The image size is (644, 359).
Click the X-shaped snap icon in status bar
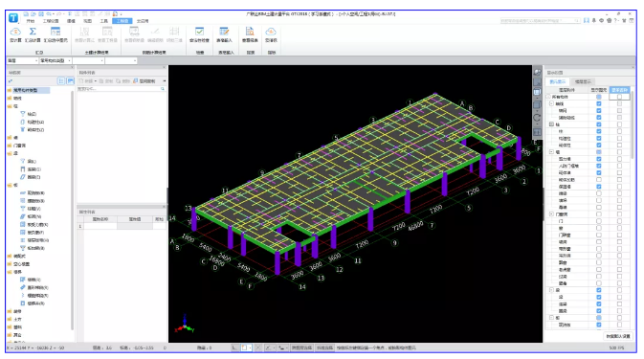(258, 348)
